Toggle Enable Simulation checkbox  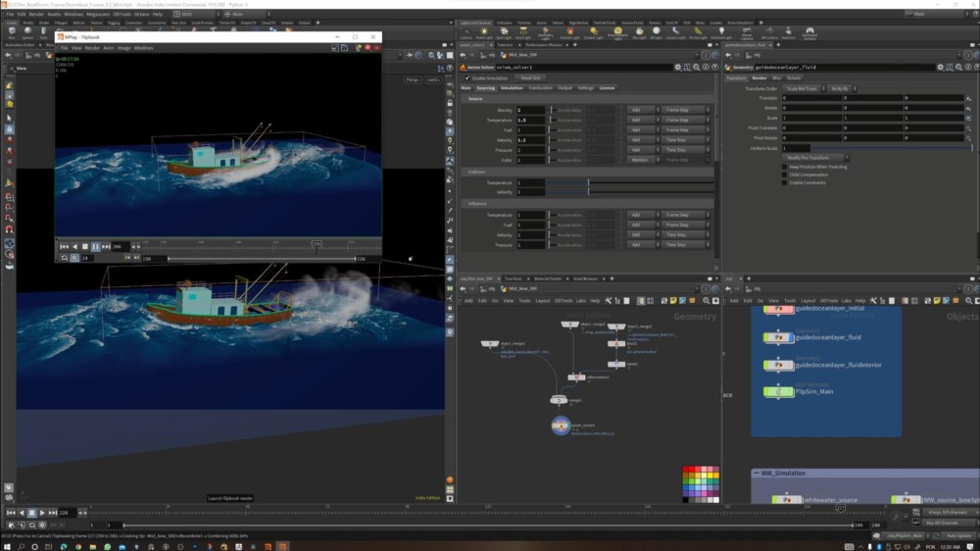pyautogui.click(x=467, y=78)
